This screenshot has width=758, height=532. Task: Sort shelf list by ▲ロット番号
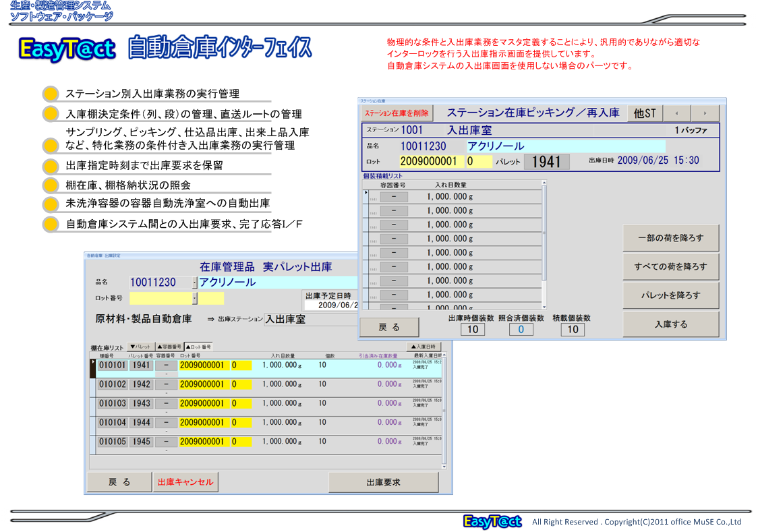199,347
